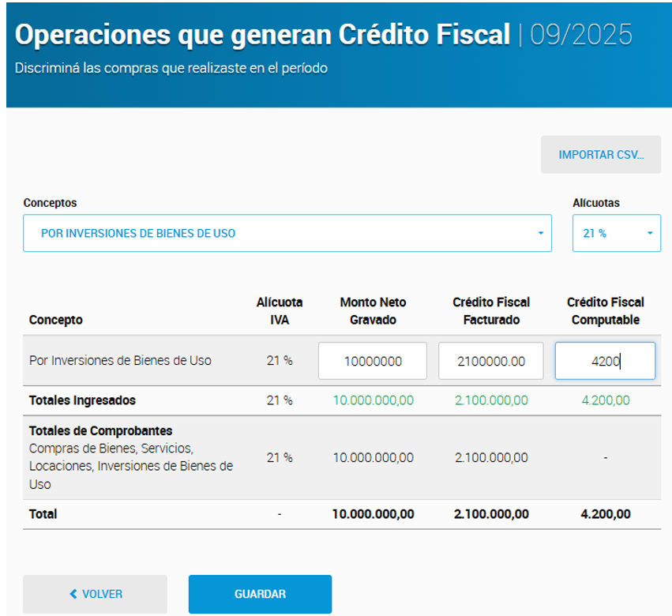Viewport: 672px width, 616px height.
Task: Click the left chevron icon beside VOLVER
Action: 73,594
